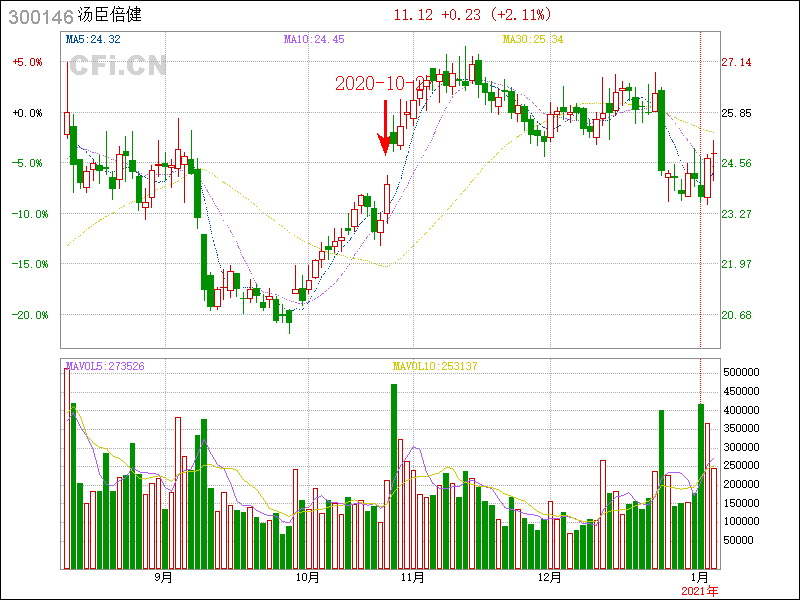Select the stock code 300146
Screen dimensions: 800x600
41,17
